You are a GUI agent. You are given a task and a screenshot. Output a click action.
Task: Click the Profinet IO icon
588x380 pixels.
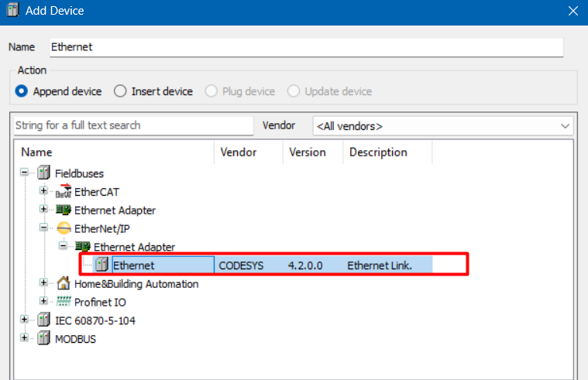(64, 302)
